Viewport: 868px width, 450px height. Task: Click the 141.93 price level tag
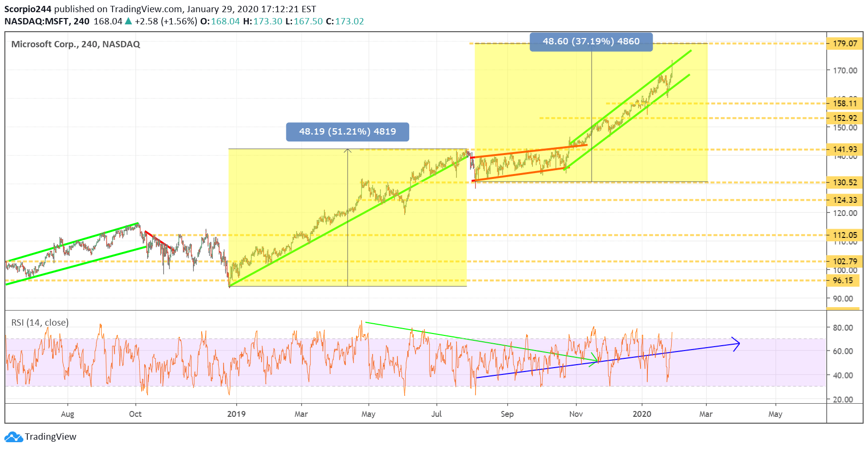[845, 149]
